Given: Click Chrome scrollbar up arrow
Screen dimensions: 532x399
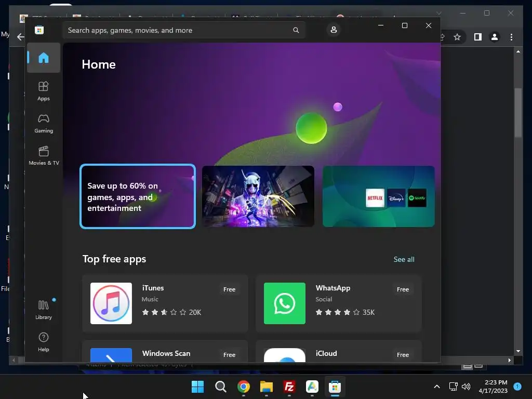Looking at the screenshot, I should [518, 51].
